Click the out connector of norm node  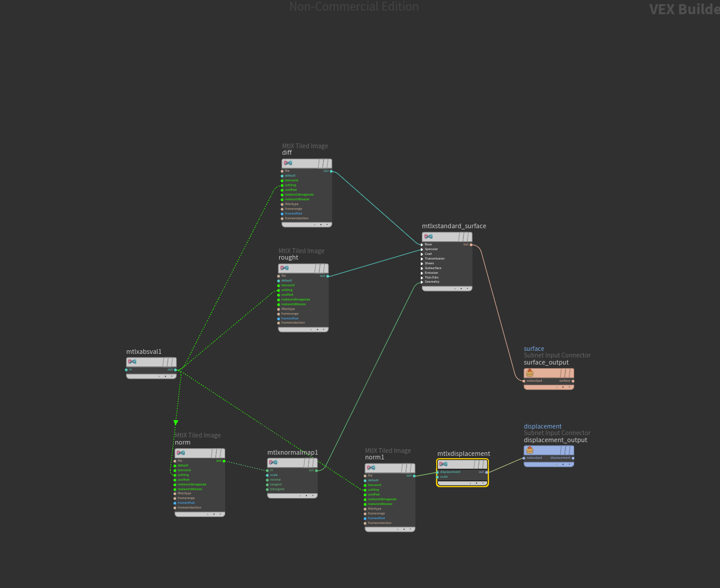224,461
